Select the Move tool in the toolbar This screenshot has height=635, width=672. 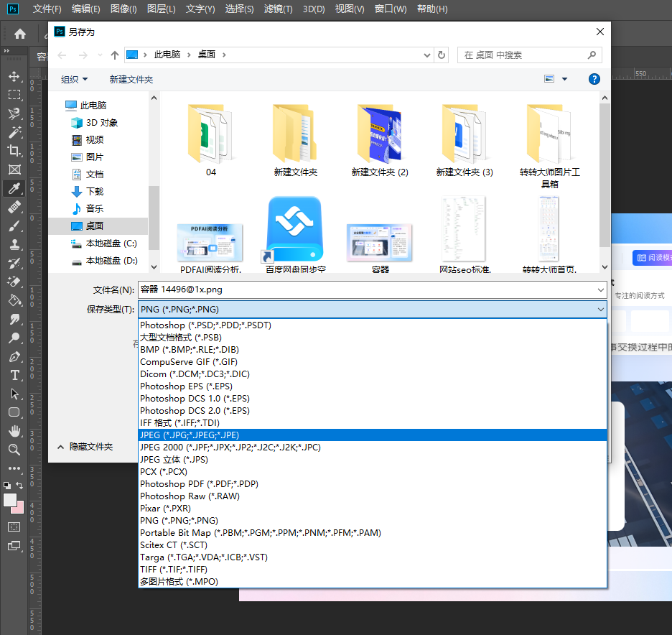(14, 76)
